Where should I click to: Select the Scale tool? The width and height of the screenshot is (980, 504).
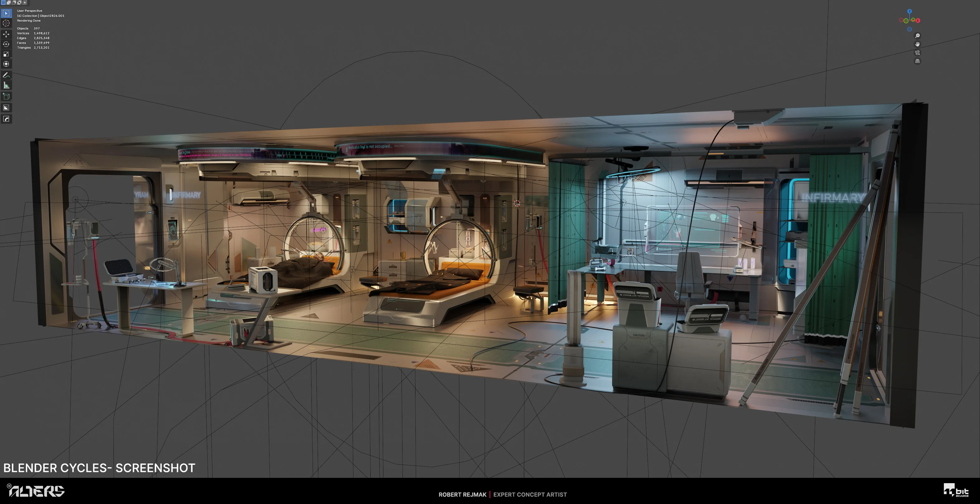click(x=6, y=54)
